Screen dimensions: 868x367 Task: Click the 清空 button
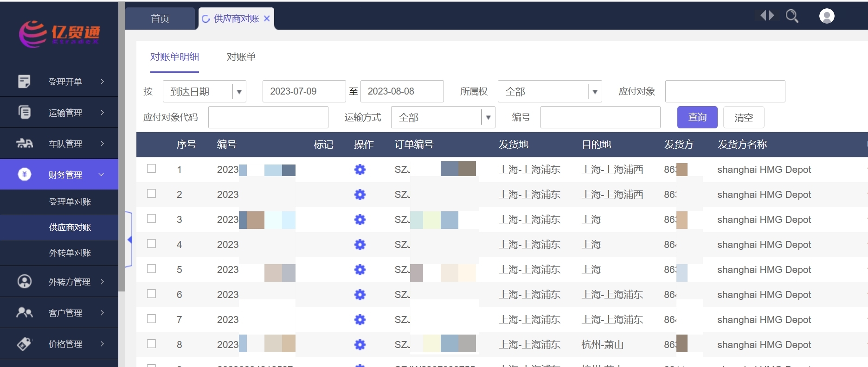743,117
